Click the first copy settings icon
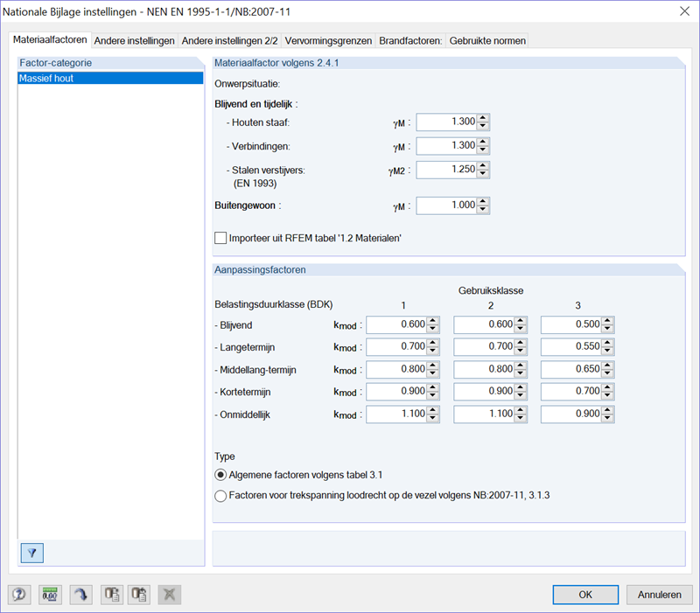The width and height of the screenshot is (700, 613). (112, 595)
